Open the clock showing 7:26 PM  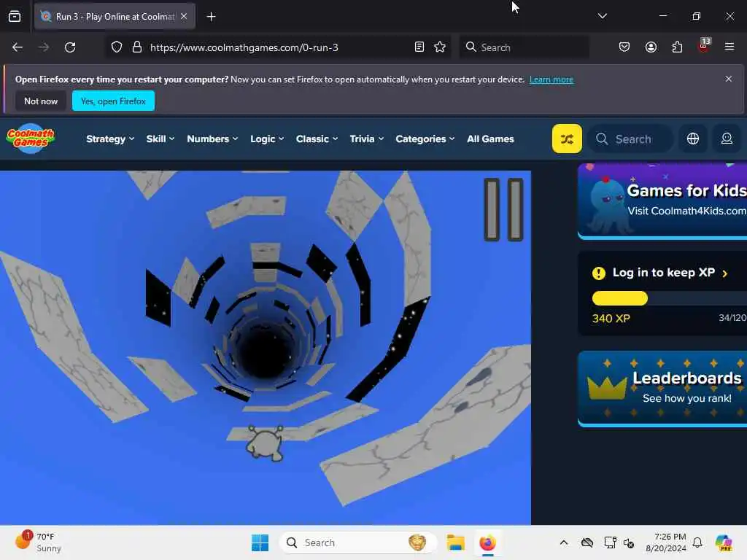click(665, 542)
